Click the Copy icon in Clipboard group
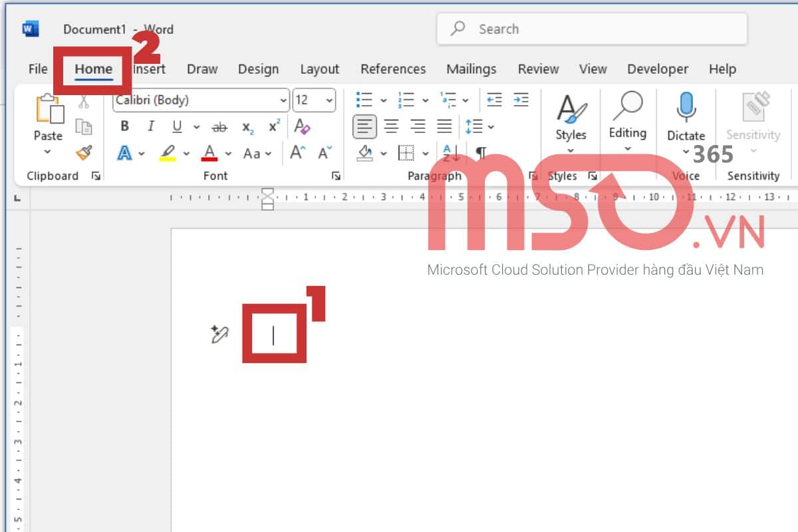Screen dimensions: 798x532 click(84, 127)
